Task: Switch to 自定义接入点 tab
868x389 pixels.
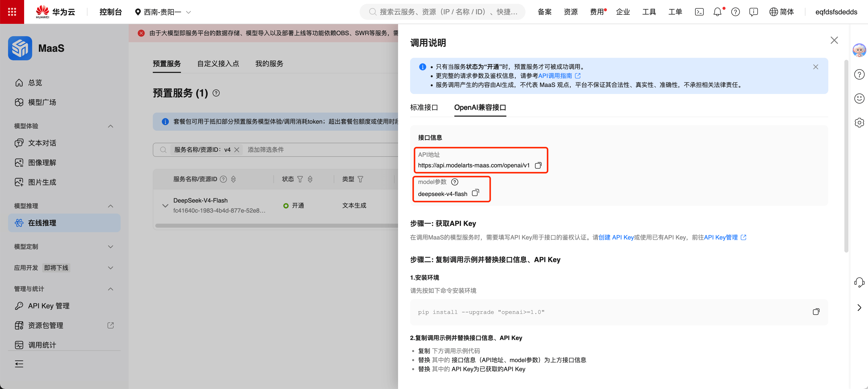Action: [x=218, y=64]
